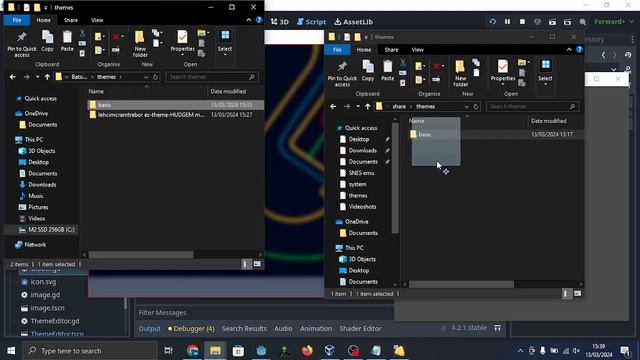Click Delete red X in right themes window
Image resolution: width=640 pixels, height=360 pixels.
(437, 66)
